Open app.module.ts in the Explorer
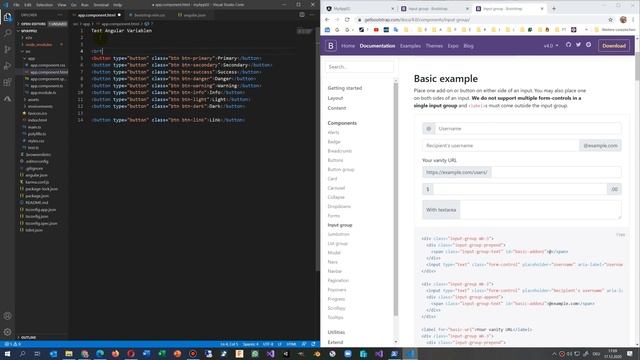 tap(43, 93)
